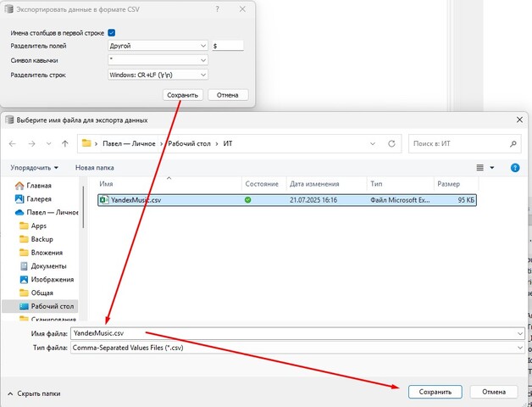Click Отмена in the CSV export dialog
532x407 pixels.
pos(227,95)
